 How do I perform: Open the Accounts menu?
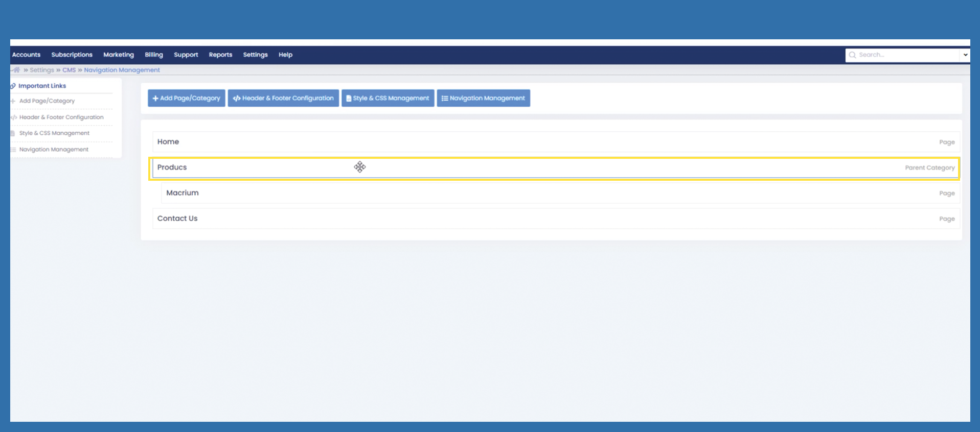coord(26,55)
